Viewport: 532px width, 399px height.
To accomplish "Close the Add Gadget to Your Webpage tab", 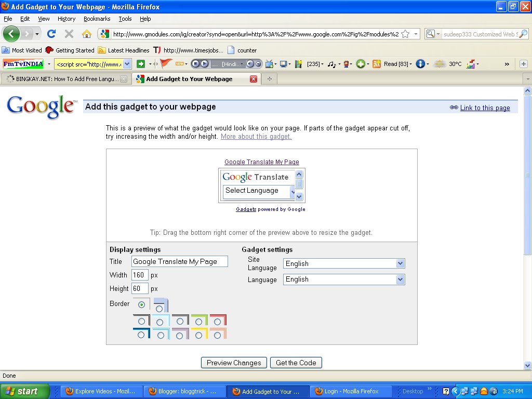I will (254, 79).
